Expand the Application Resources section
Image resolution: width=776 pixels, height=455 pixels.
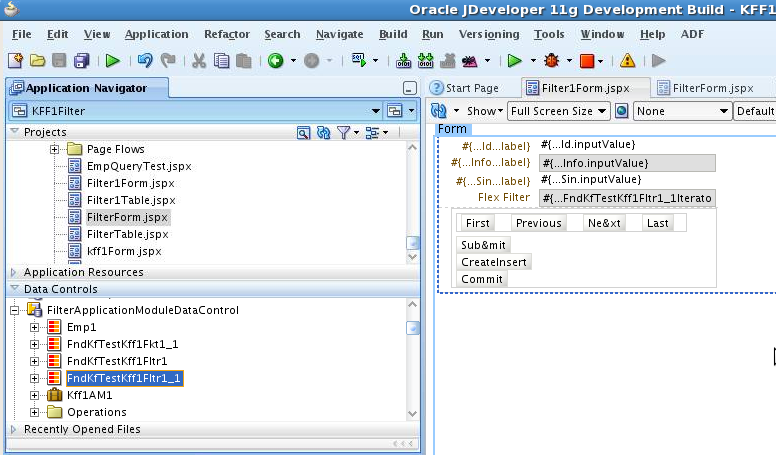(13, 272)
